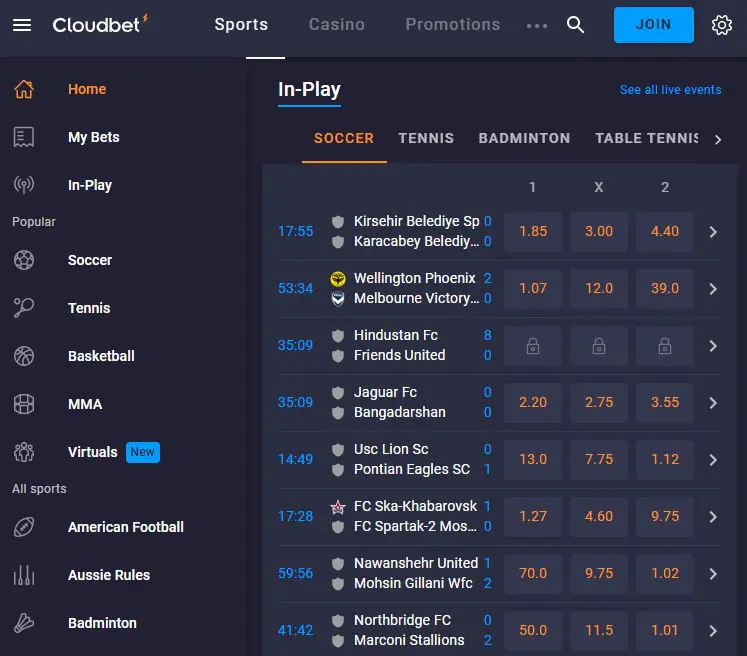Viewport: 747px width, 656px height.
Task: Pick draw odds 12.0 Wellington Phoenix match
Action: pyautogui.click(x=599, y=289)
